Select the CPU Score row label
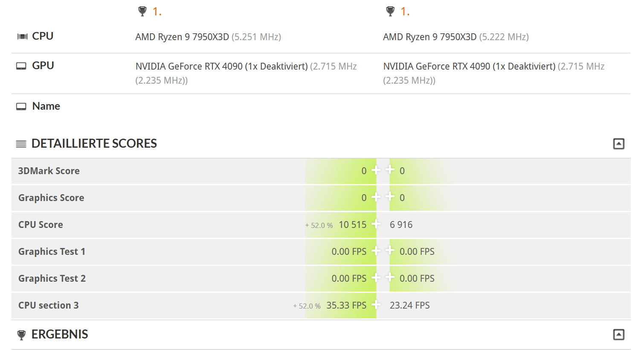This screenshot has width=644, height=350. [x=41, y=225]
